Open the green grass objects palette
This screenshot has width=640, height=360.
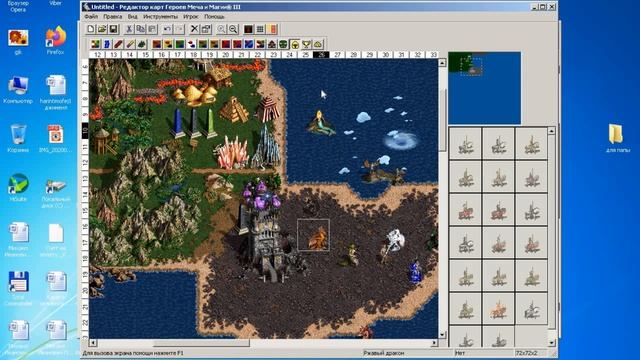tap(180, 44)
